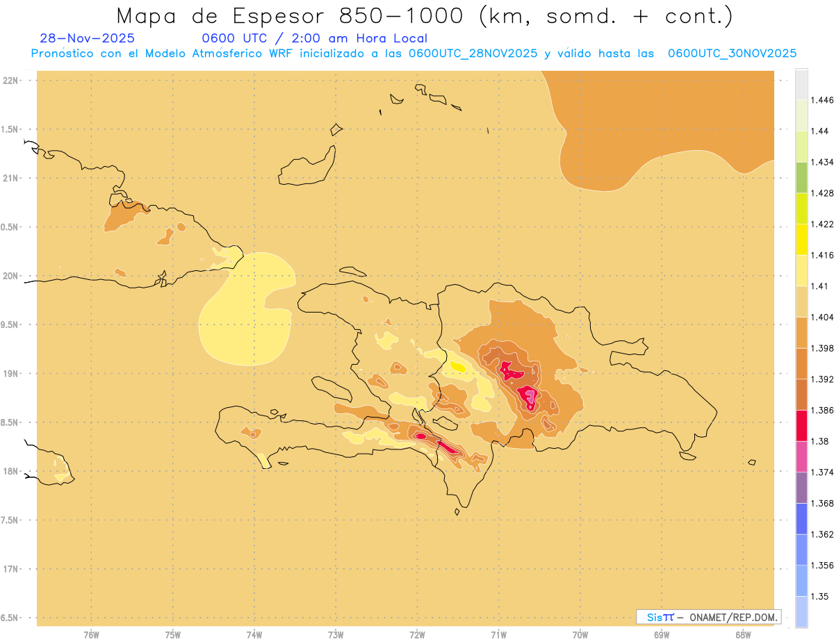
Task: Click the legend value '1.422'
Action: pos(822,224)
